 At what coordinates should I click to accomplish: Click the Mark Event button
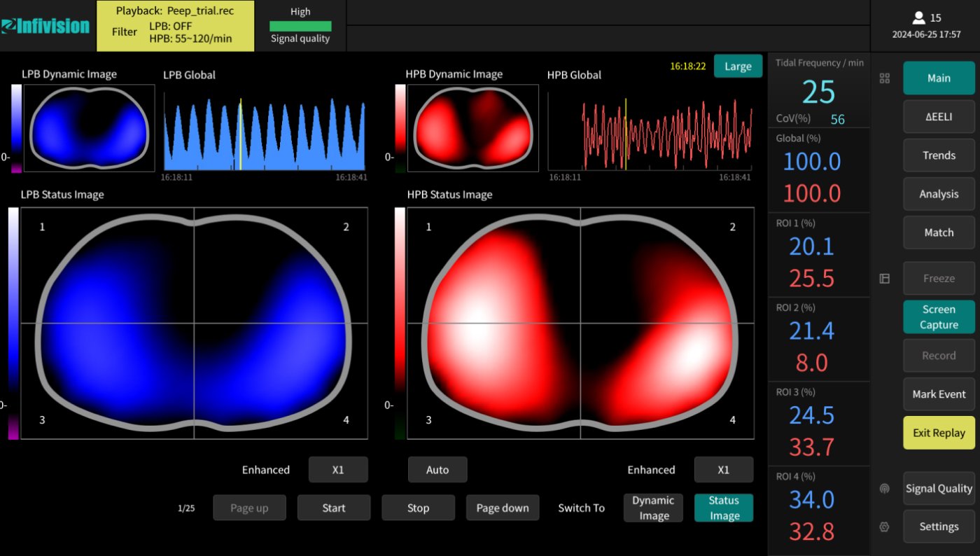point(938,394)
